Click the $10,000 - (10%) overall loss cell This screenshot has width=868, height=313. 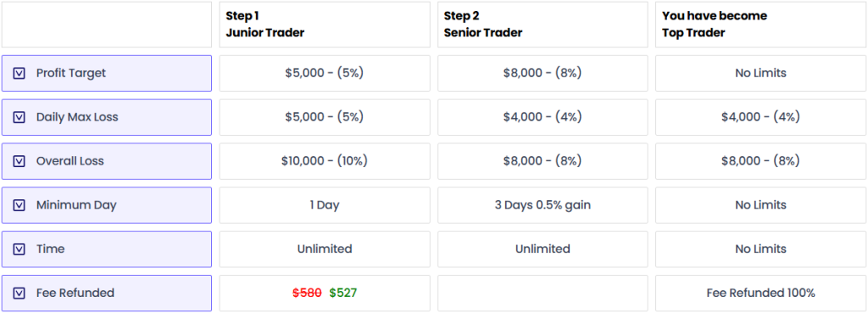325,161
